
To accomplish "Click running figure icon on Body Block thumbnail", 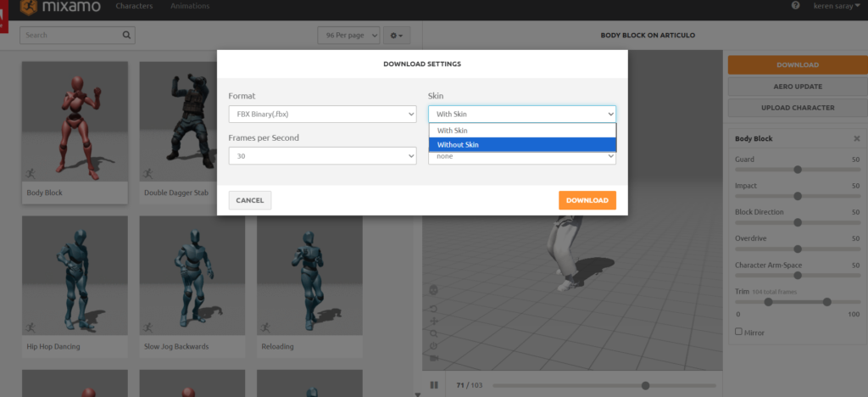I will [31, 174].
